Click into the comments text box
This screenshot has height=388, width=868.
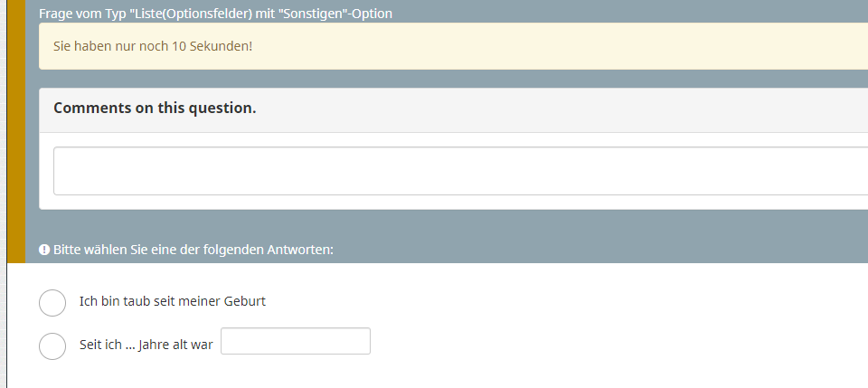[x=460, y=170]
